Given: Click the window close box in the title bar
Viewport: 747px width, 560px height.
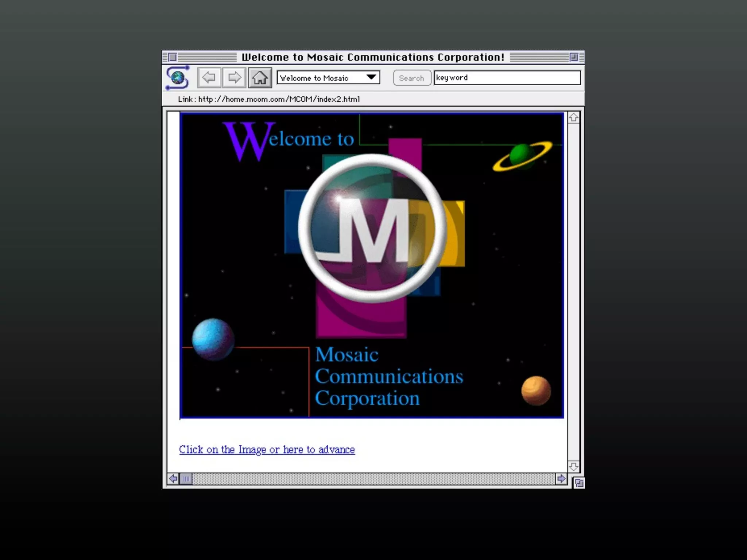Looking at the screenshot, I should point(173,57).
